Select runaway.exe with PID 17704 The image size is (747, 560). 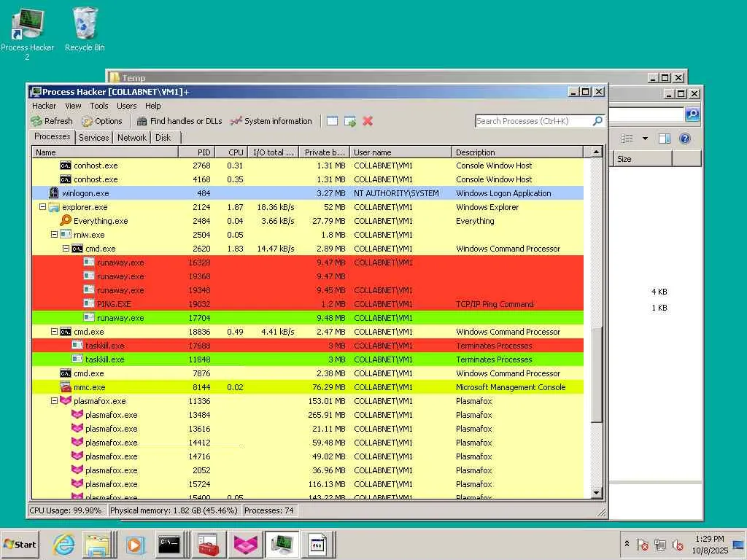pyautogui.click(x=308, y=318)
